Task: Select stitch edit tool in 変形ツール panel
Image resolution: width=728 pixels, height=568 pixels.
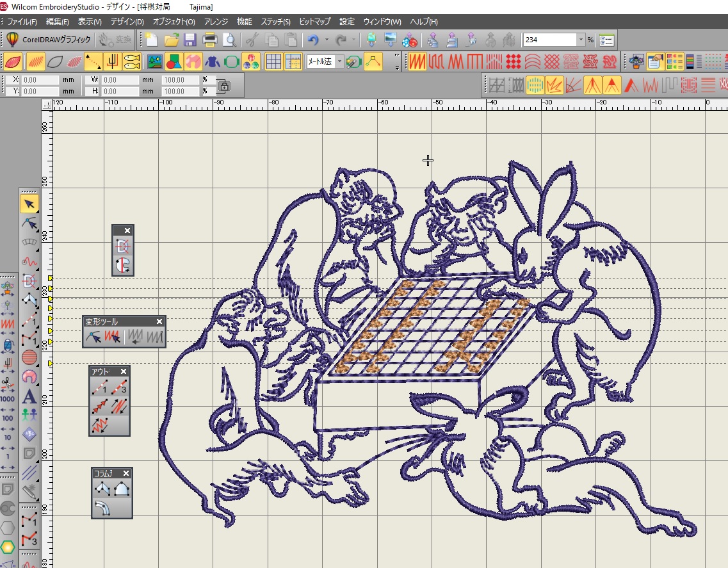Action: coord(112,336)
